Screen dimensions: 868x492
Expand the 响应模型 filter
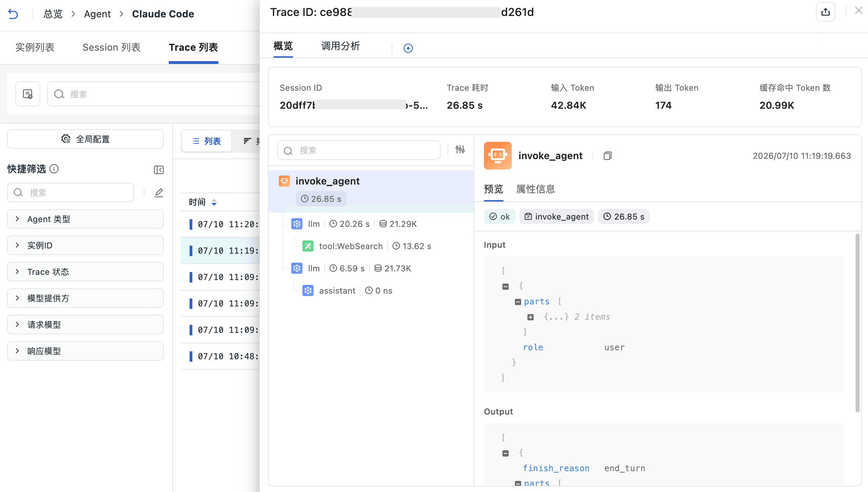(85, 351)
